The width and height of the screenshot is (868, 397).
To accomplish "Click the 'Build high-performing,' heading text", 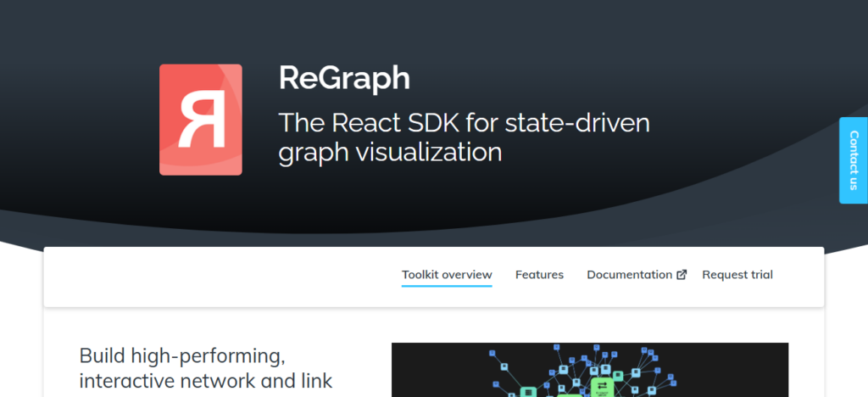I will click(x=182, y=356).
